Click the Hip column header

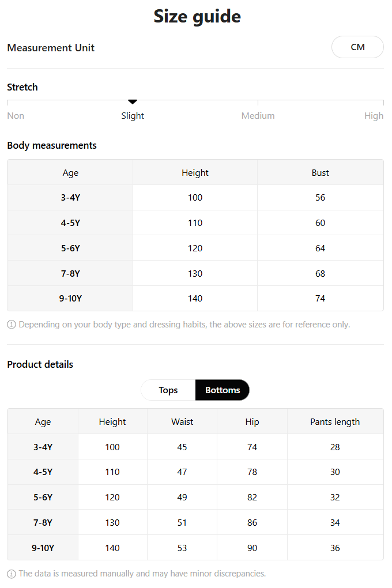pyautogui.click(x=252, y=421)
